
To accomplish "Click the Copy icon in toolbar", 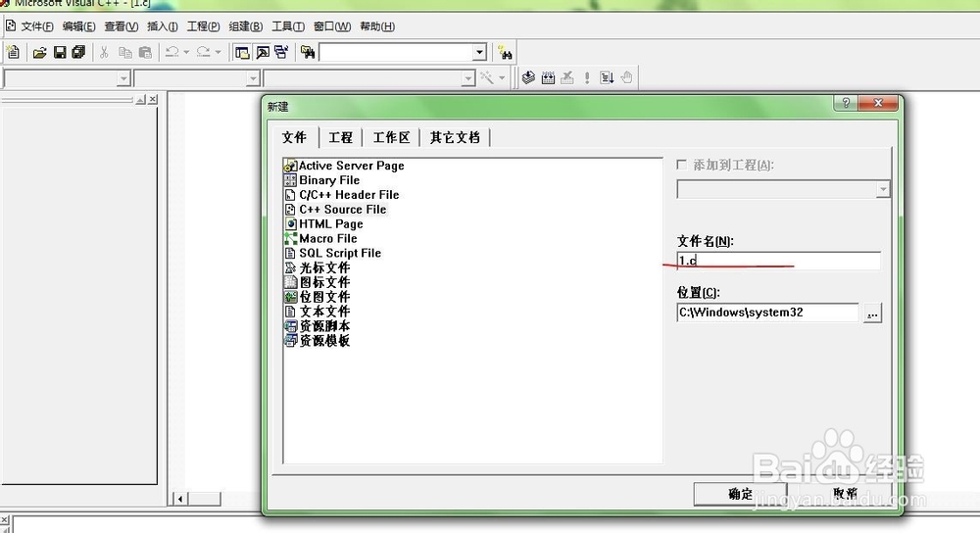I will click(x=125, y=53).
